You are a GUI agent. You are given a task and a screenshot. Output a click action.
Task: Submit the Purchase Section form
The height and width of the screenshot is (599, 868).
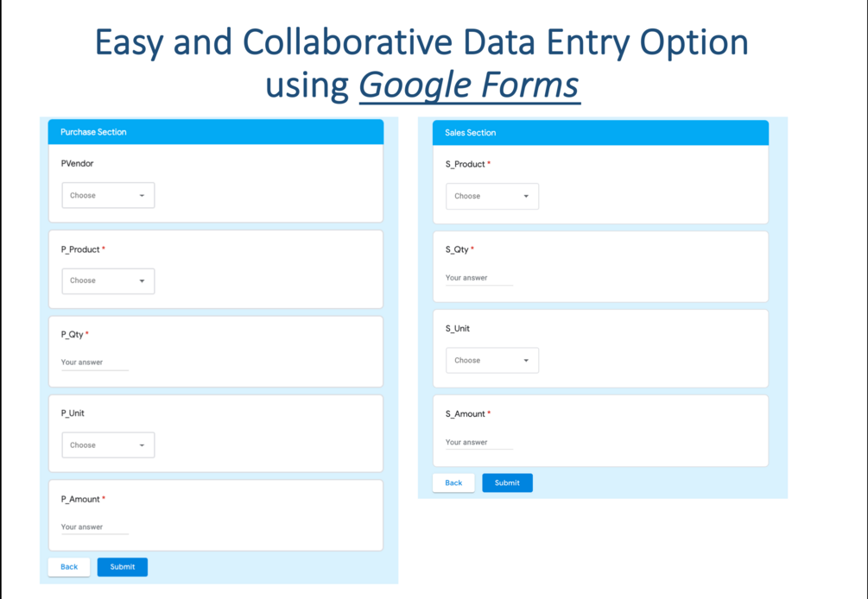point(123,567)
